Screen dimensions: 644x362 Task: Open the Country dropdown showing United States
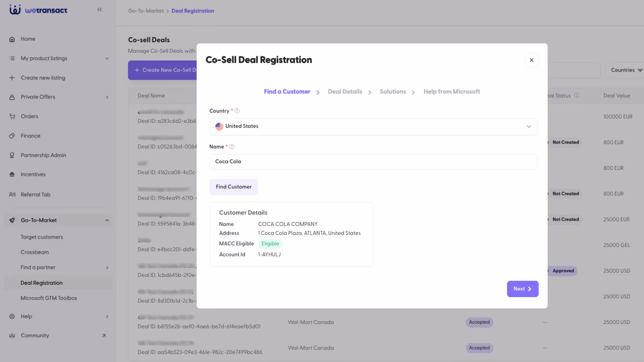(373, 127)
